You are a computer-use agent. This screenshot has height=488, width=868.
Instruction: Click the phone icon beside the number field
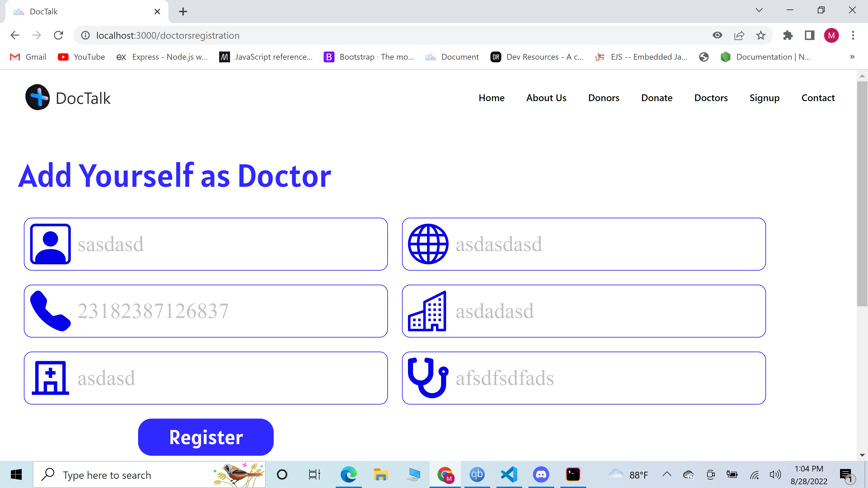coord(50,310)
